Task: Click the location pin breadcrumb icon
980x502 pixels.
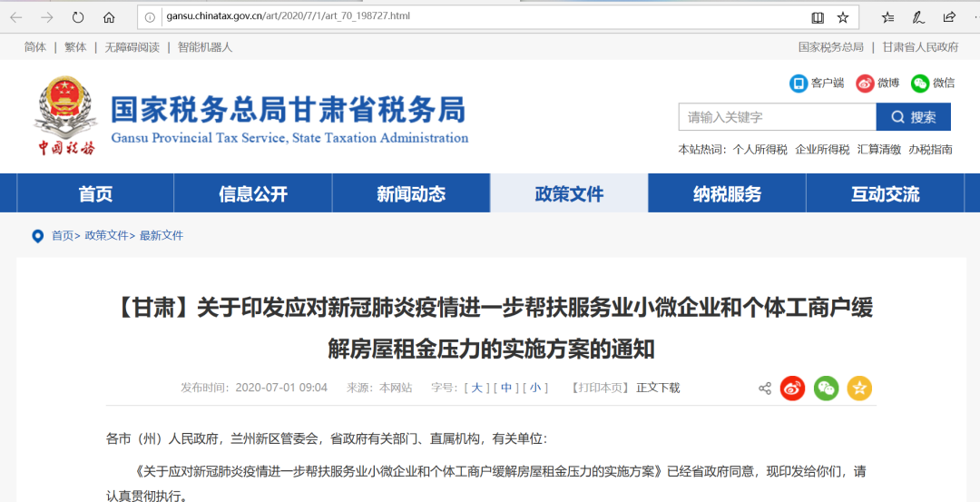Action: click(x=37, y=236)
